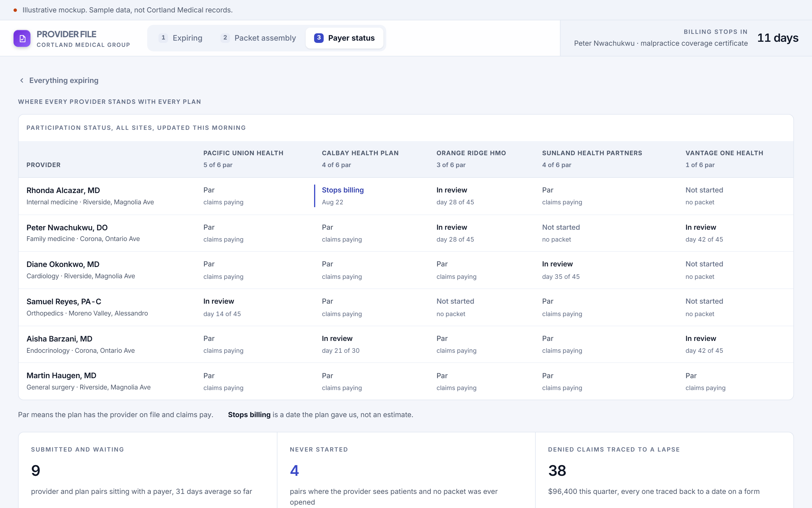Click the 5 of 6 par count
Screen dimensions: 812x508
[218, 165]
